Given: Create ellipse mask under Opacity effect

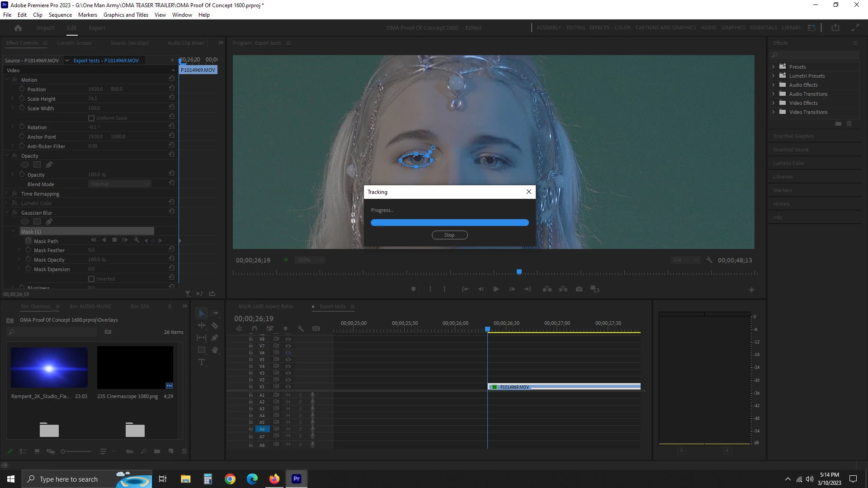Looking at the screenshot, I should 25,164.
